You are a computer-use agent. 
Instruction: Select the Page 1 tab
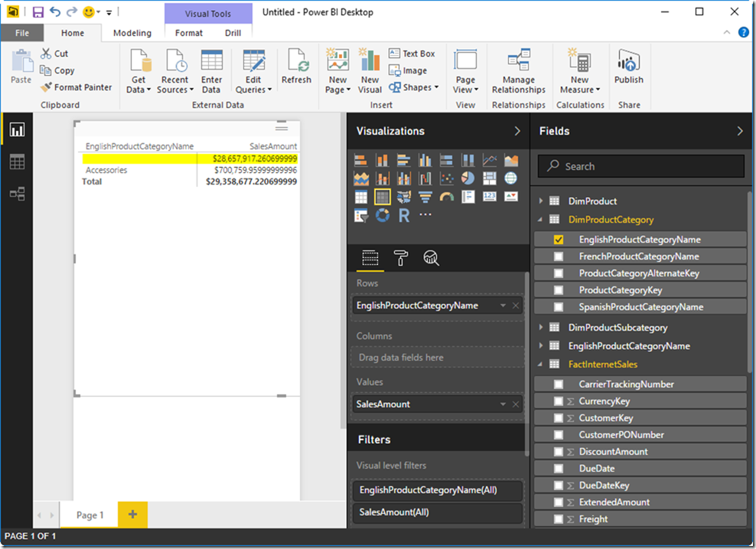[x=90, y=515]
